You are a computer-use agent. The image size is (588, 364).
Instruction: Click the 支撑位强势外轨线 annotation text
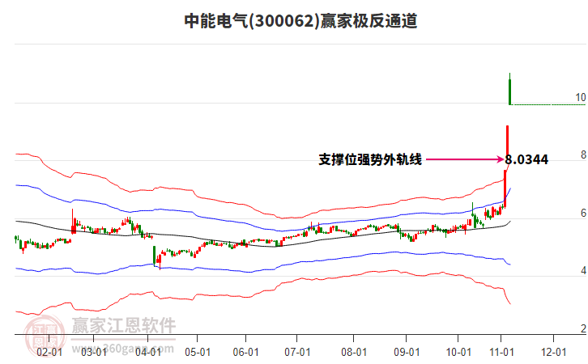point(370,160)
